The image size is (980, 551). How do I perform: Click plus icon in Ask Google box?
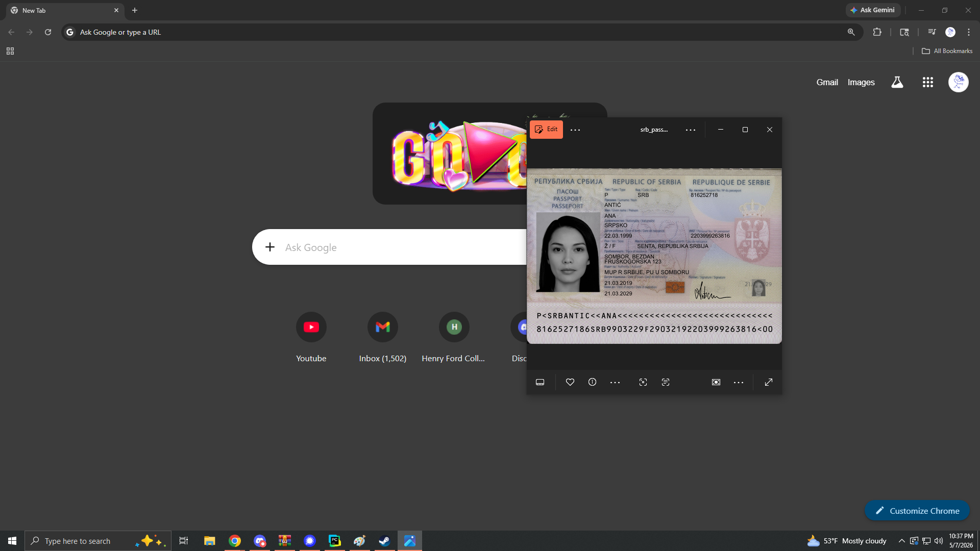pos(270,247)
